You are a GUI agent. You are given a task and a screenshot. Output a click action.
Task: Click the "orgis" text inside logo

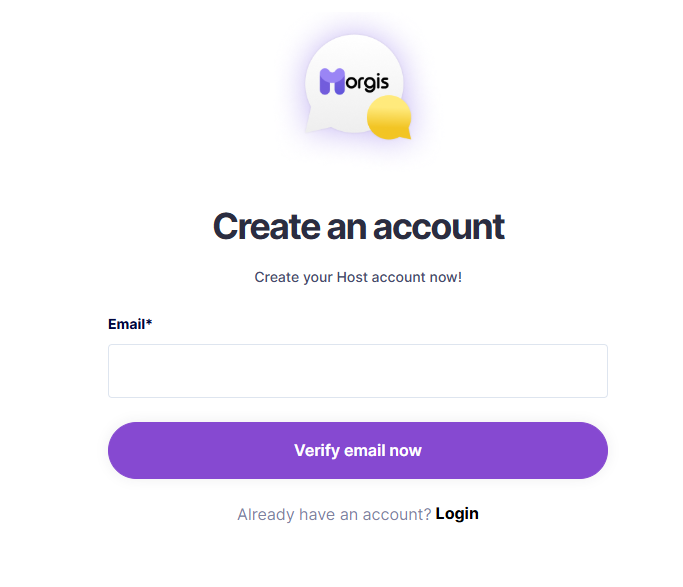367,82
